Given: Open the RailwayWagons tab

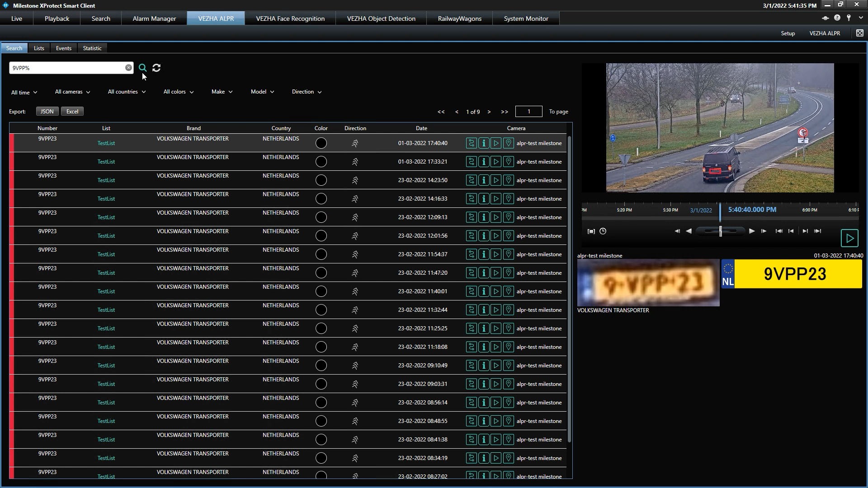Looking at the screenshot, I should (459, 19).
